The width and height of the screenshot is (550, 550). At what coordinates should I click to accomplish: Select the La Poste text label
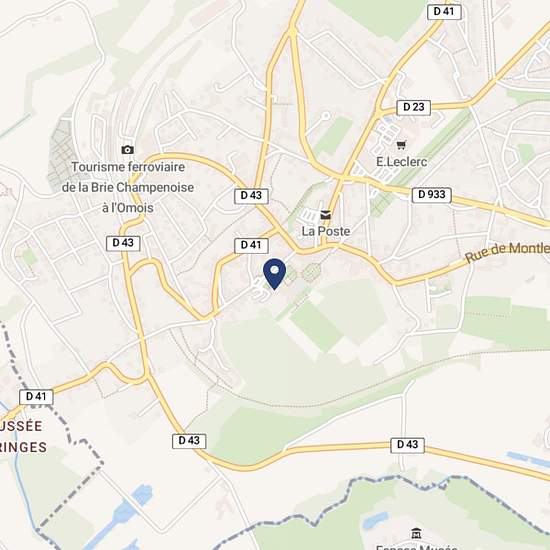(326, 231)
